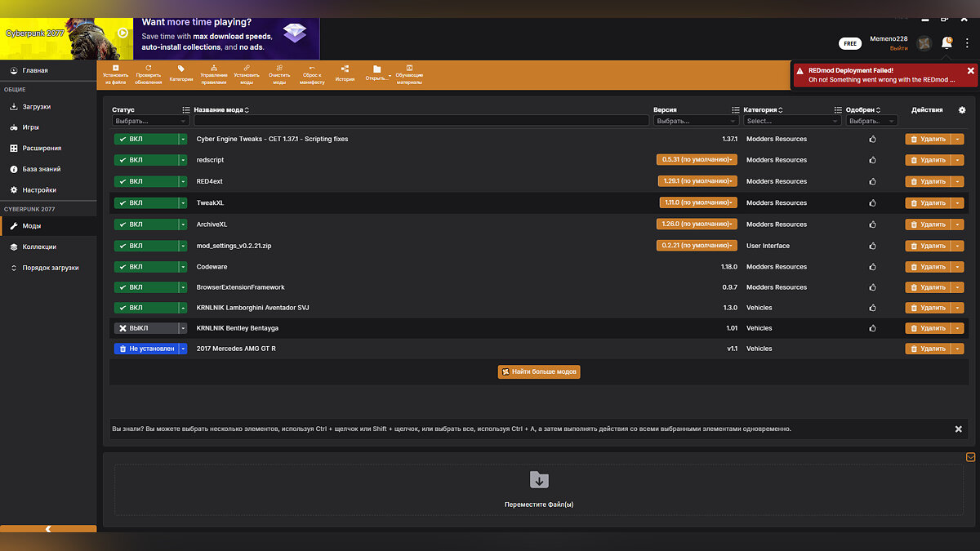Open Collections in the sidebar
Viewport: 980px width, 551px height.
tap(39, 247)
